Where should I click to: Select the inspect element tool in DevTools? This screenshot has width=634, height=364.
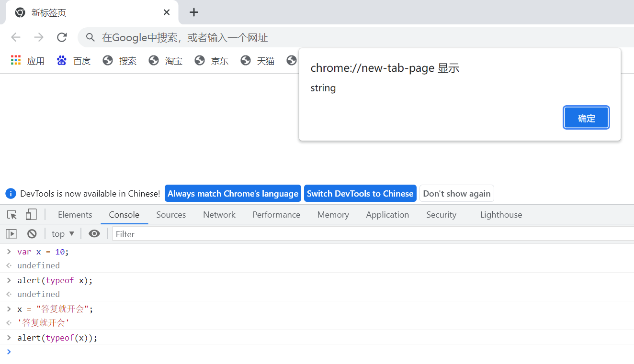(11, 214)
